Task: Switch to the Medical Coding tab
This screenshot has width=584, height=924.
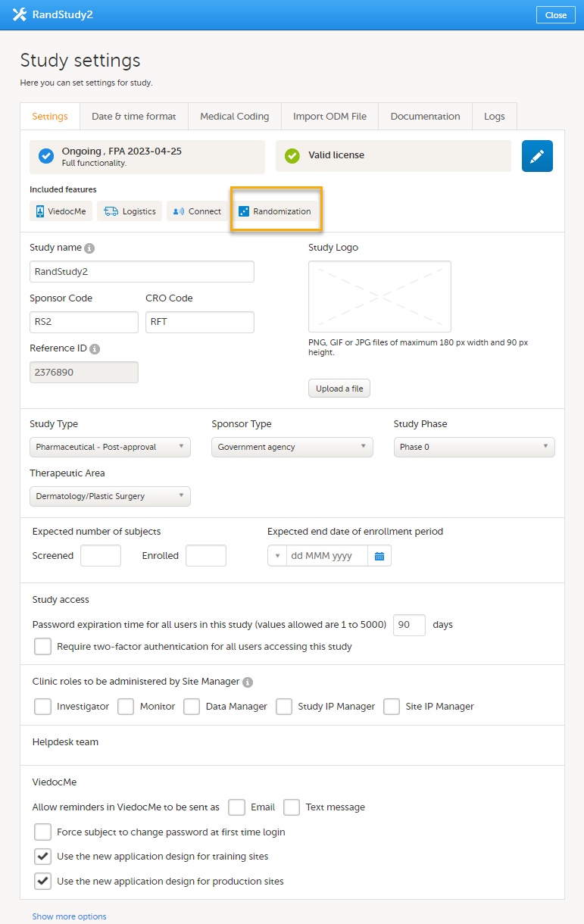Action: 234,117
